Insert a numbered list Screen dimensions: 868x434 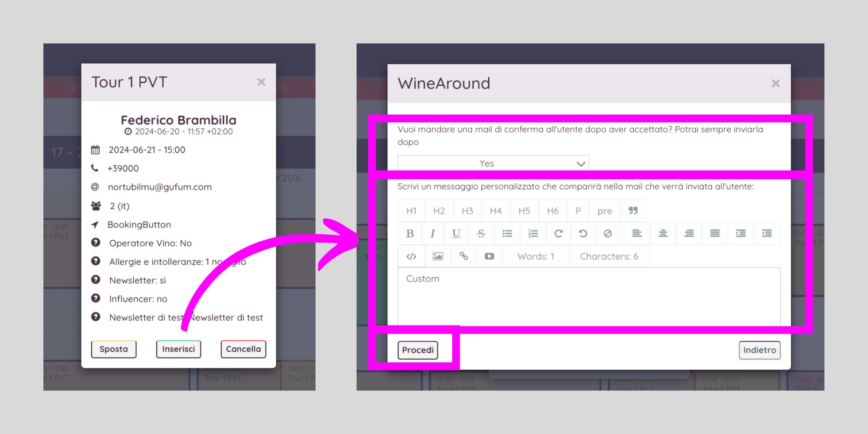coord(533,233)
